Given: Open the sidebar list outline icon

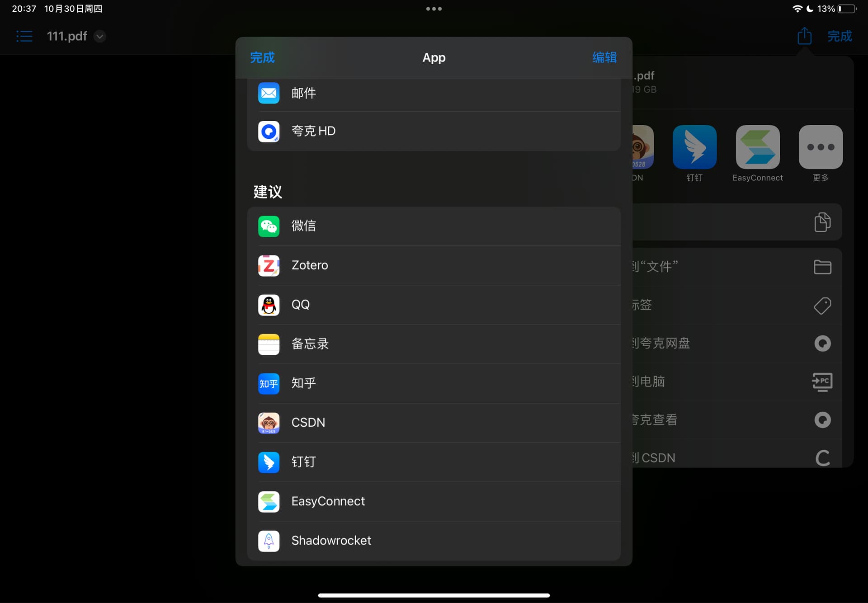Looking at the screenshot, I should 24,36.
